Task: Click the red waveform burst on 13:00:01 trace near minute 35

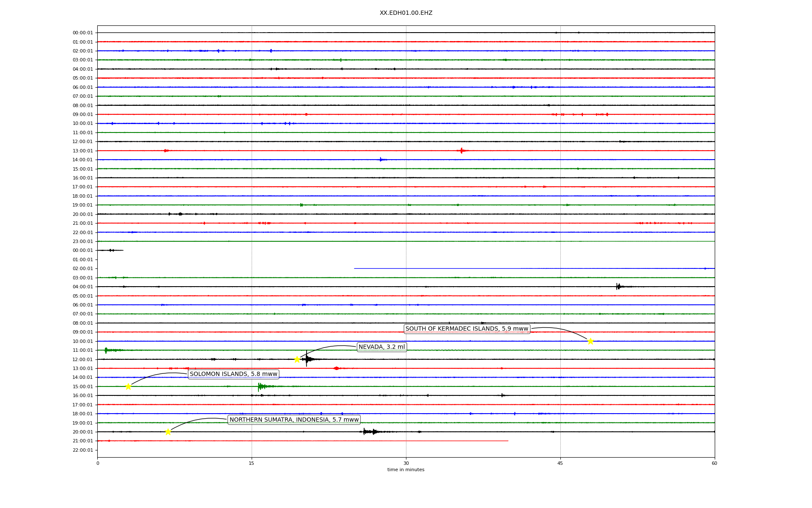Action: click(461, 150)
